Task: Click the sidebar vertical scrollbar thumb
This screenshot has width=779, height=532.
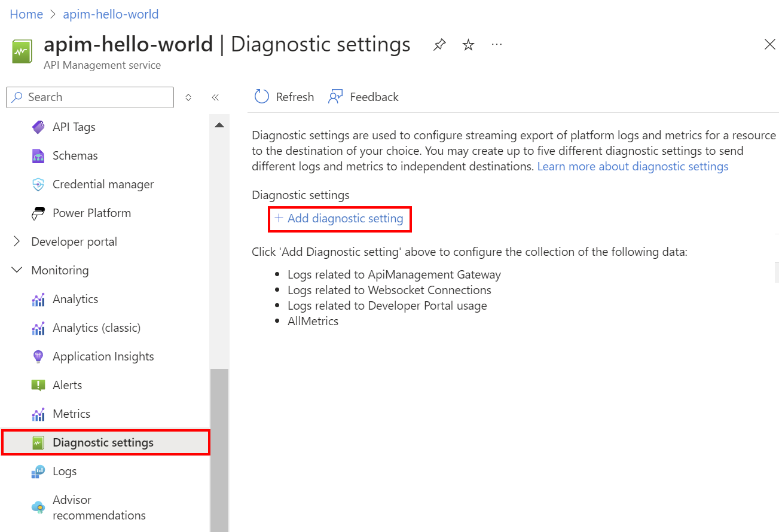Action: click(x=219, y=448)
